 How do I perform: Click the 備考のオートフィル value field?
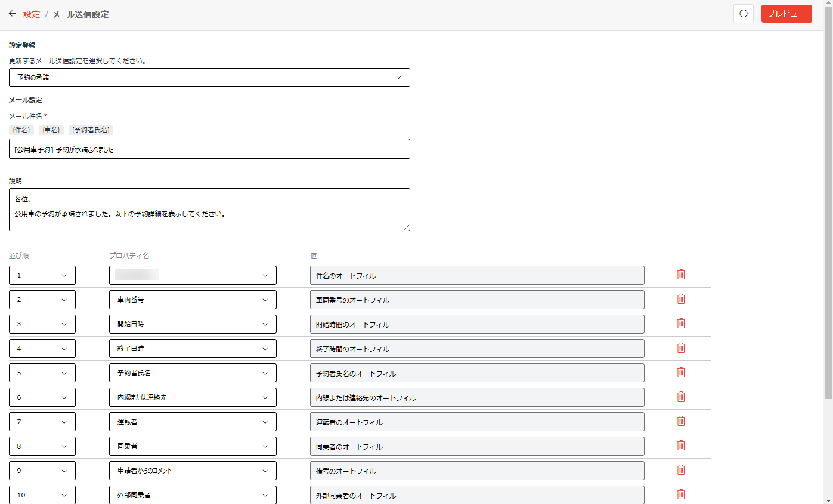coord(477,471)
